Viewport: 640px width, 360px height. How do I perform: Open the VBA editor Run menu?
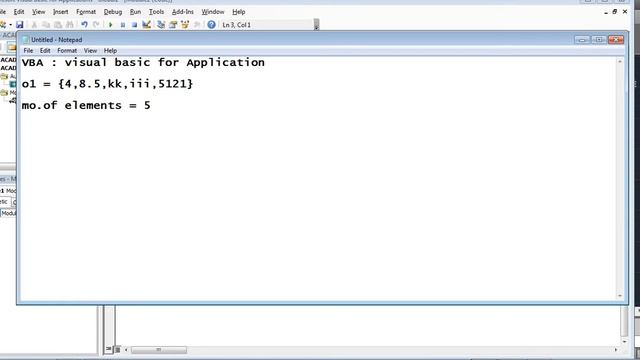[x=135, y=12]
